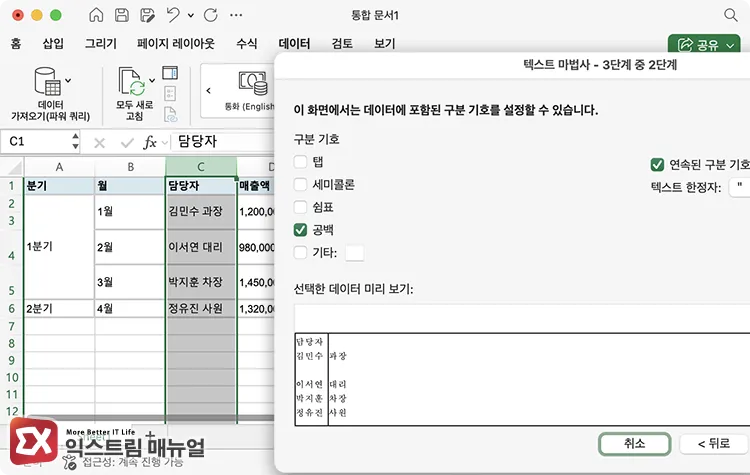The width and height of the screenshot is (750, 475).
Task: Click the Home icon in title bar
Action: [x=96, y=15]
